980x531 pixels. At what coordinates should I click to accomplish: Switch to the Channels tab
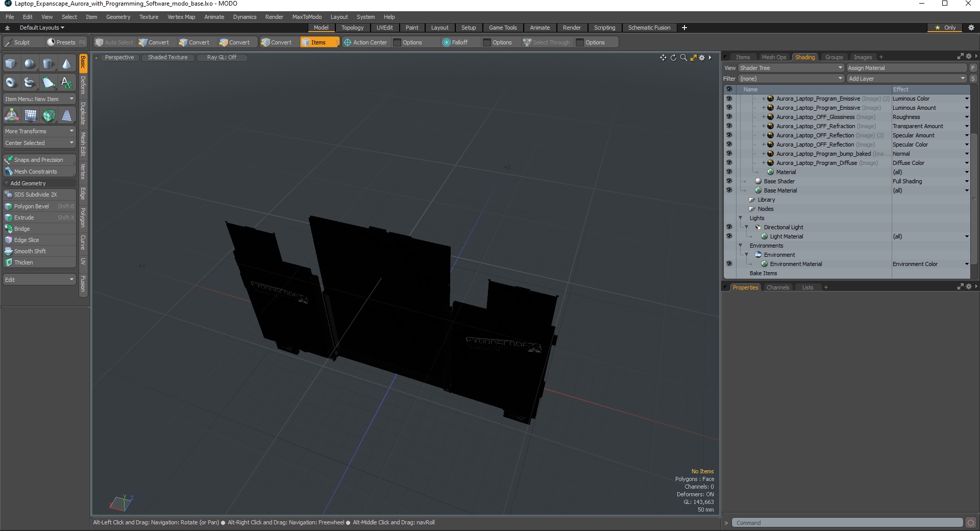[778, 287]
